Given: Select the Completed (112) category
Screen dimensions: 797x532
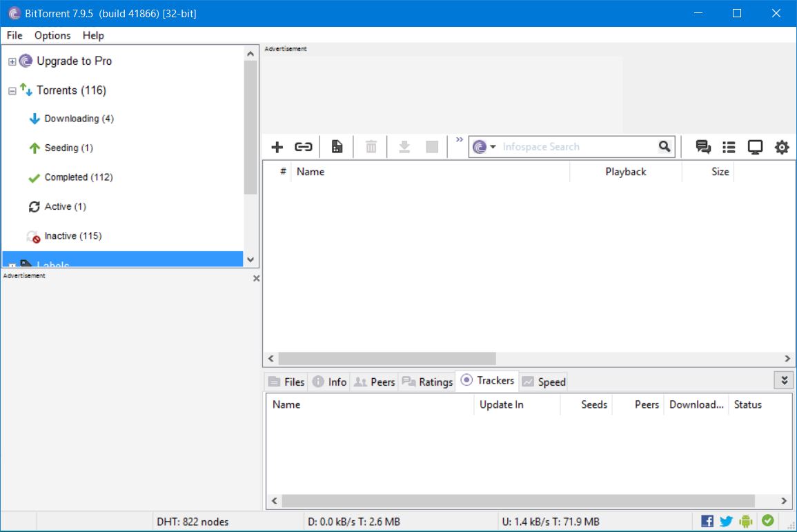Looking at the screenshot, I should coord(79,177).
